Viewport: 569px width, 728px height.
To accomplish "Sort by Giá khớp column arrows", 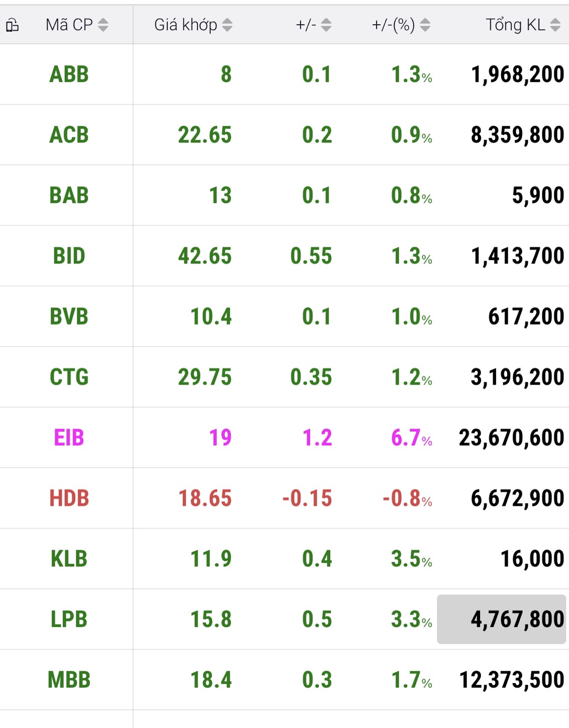I will pyautogui.click(x=227, y=25).
